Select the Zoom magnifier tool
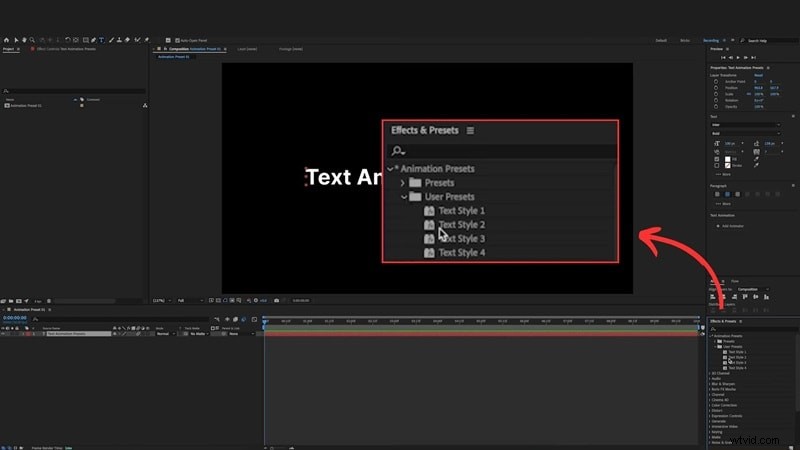The width and height of the screenshot is (800, 450). point(32,40)
